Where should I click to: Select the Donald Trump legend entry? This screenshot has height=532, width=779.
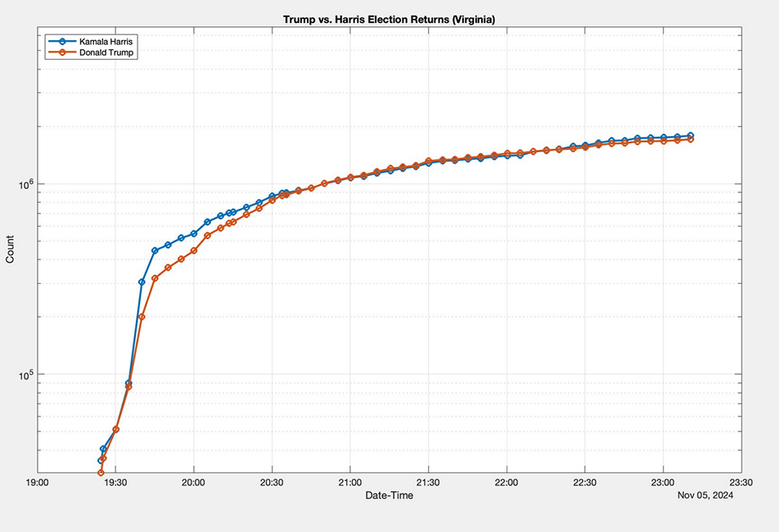point(91,52)
